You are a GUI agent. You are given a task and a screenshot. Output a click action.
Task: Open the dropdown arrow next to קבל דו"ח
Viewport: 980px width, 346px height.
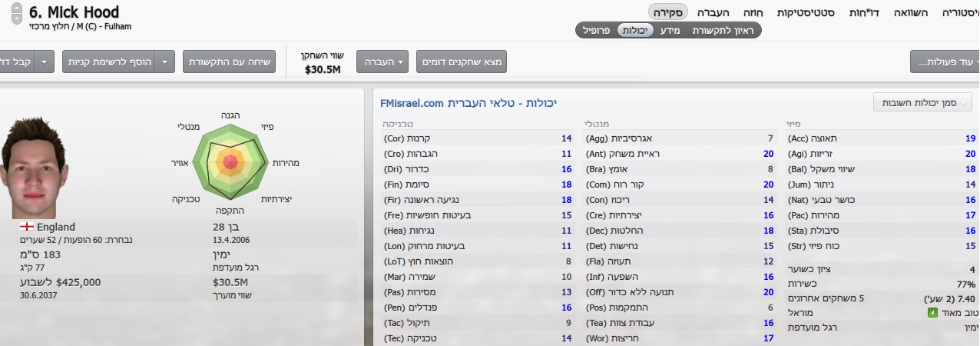tap(45, 62)
